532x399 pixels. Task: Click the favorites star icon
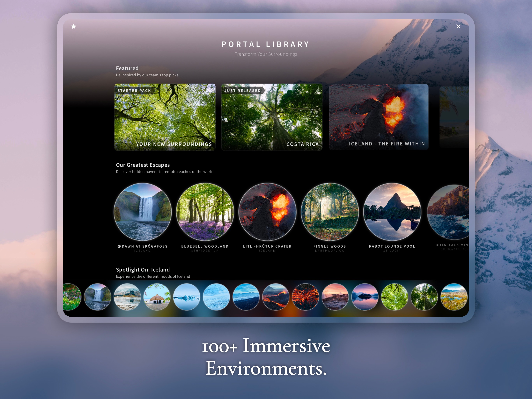tap(74, 26)
